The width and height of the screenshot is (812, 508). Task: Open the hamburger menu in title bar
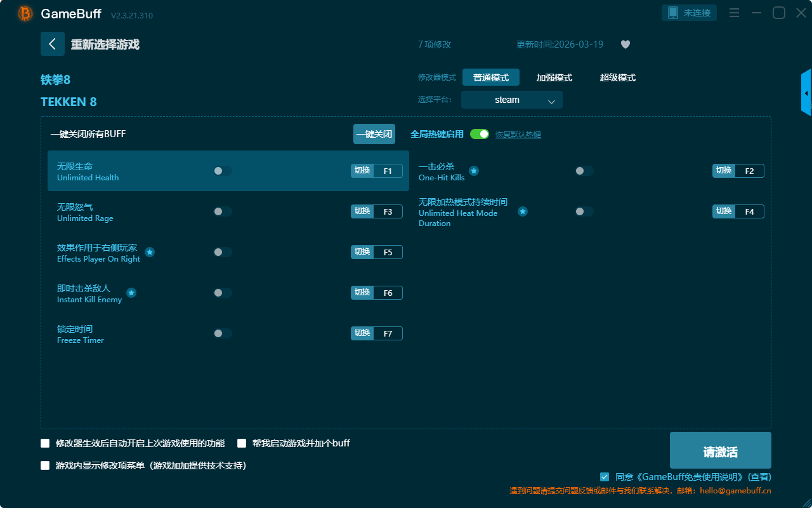pyautogui.click(x=734, y=13)
